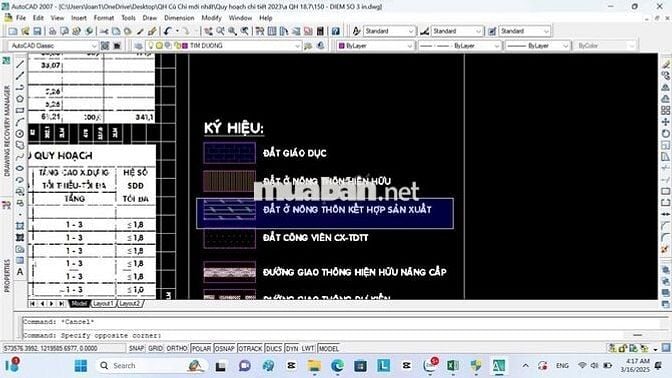Toggle OTRACK in status bar
This screenshot has width=672, height=378.
pyautogui.click(x=250, y=348)
